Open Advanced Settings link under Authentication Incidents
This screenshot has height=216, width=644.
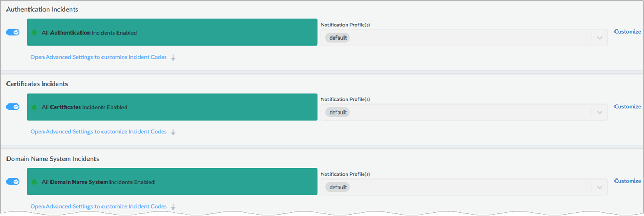[x=98, y=57]
